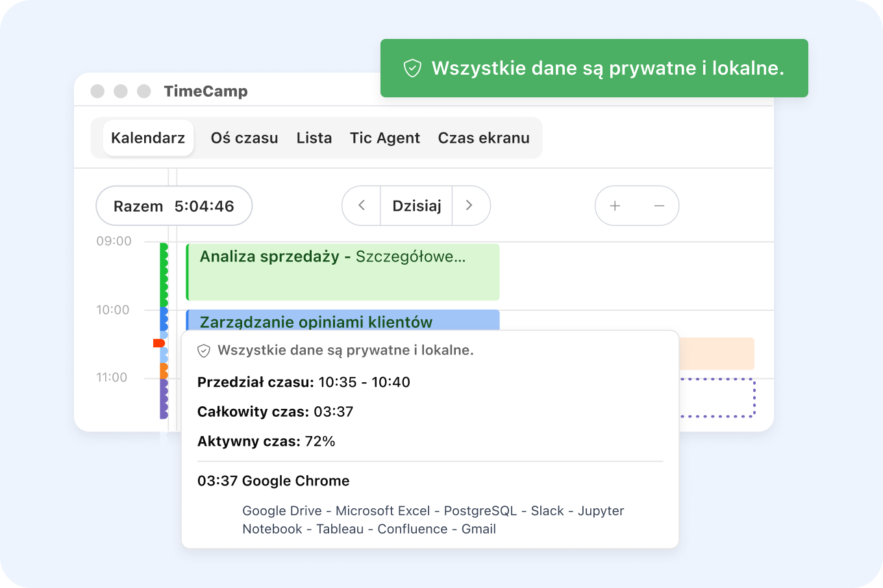Zoom in with the plus icon
Image resolution: width=883 pixels, height=588 pixels.
click(616, 206)
